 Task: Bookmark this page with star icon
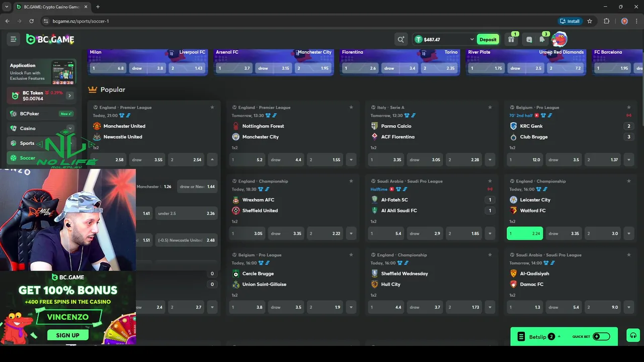[x=590, y=21]
